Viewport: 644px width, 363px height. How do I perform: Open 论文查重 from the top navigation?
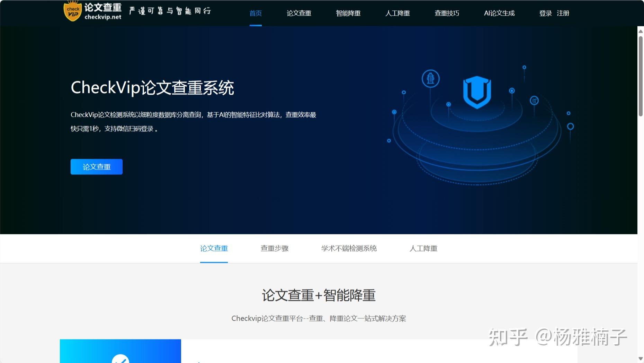pos(299,13)
